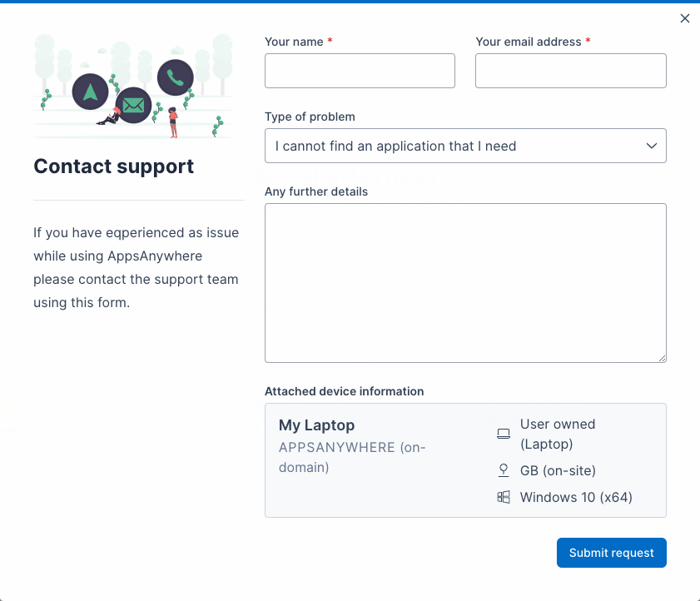Click the Your email address label
The width and height of the screenshot is (700, 601).
(x=529, y=42)
